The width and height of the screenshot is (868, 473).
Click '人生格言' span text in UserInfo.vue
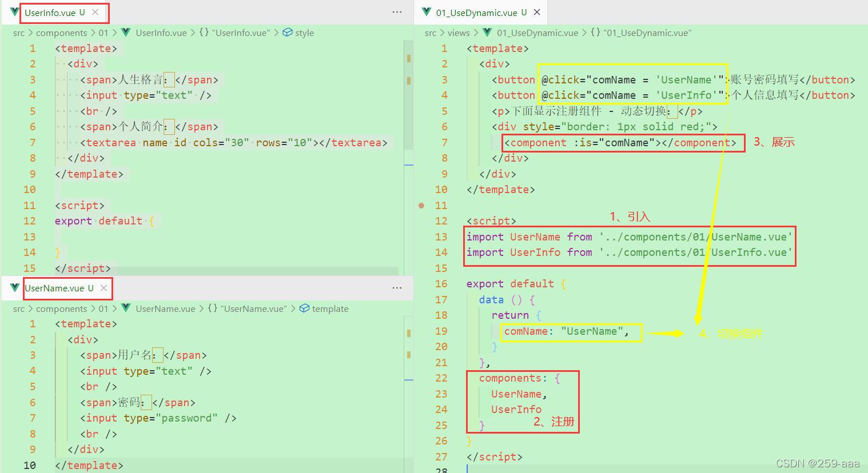tap(140, 79)
